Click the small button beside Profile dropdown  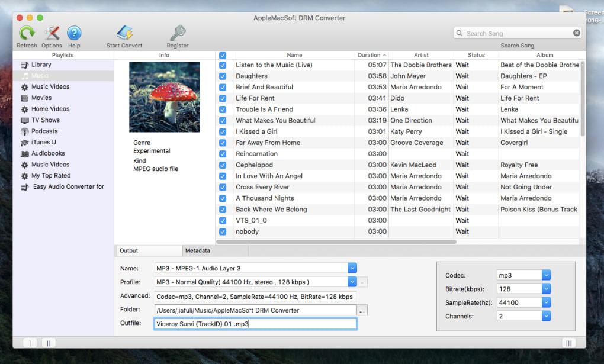click(362, 282)
